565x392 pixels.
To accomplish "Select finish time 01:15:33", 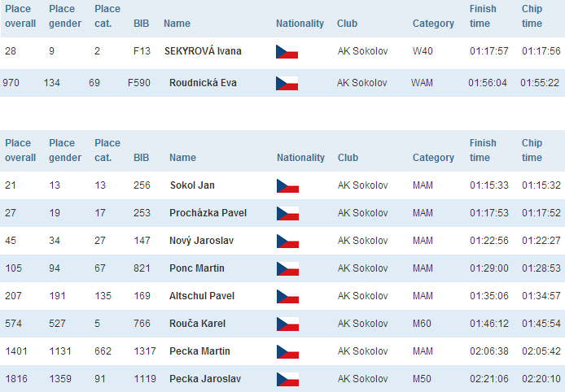I will [x=489, y=185].
